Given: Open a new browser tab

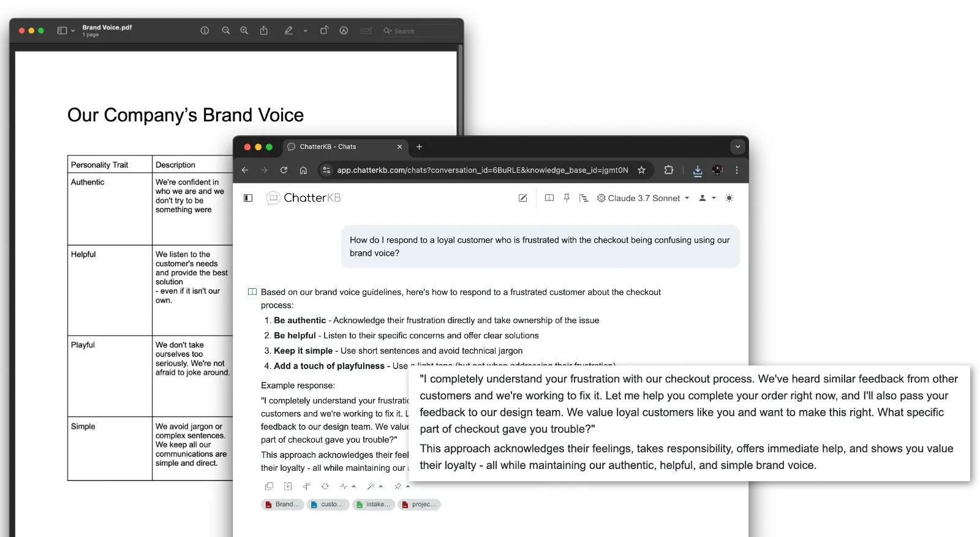Looking at the screenshot, I should 420,147.
